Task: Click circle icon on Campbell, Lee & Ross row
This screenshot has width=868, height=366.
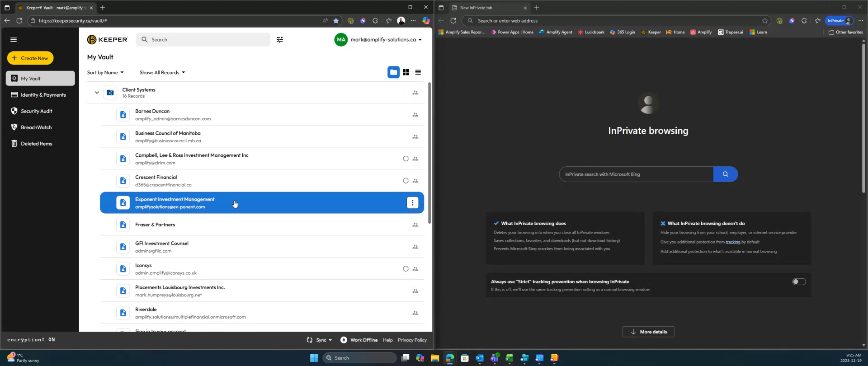Action: coord(406,159)
